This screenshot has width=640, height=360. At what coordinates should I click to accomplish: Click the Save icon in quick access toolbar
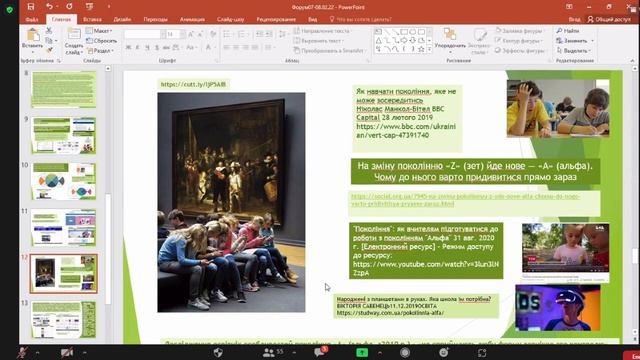[31, 7]
